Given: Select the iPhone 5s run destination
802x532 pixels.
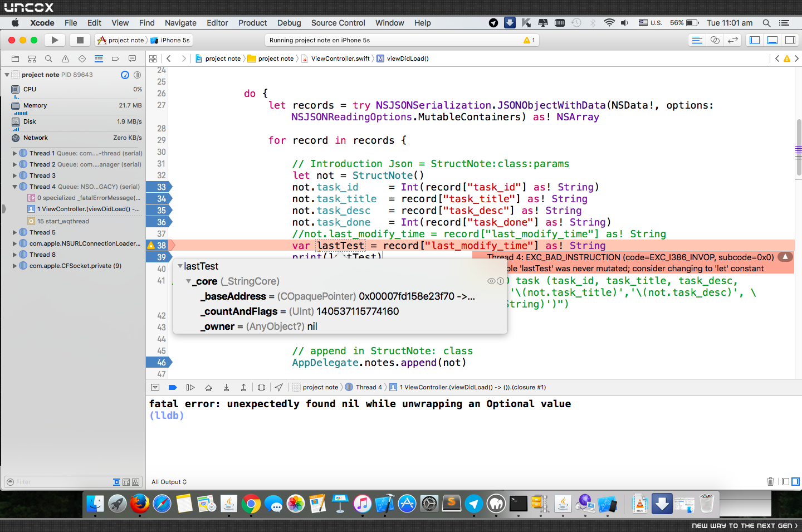Looking at the screenshot, I should click(x=171, y=40).
